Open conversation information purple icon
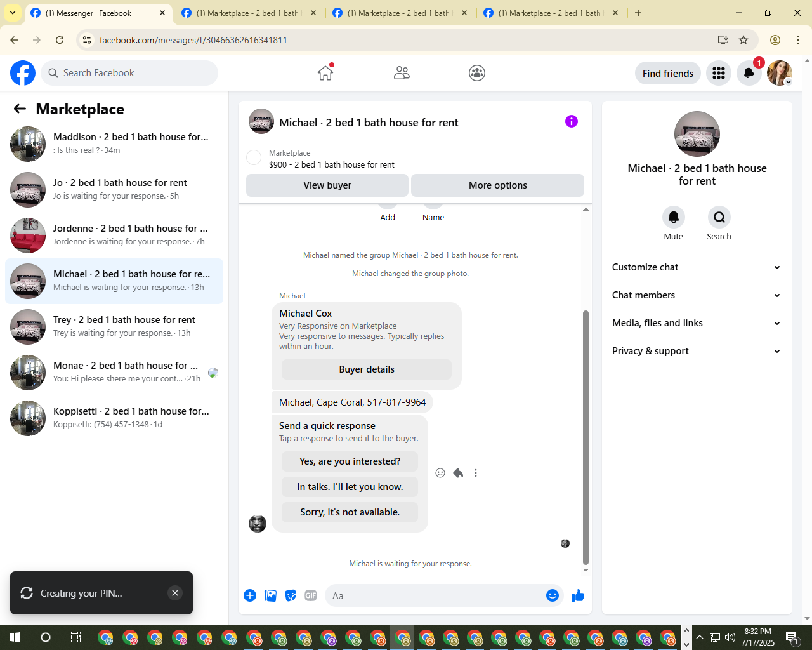This screenshot has height=650, width=812. 572,121
